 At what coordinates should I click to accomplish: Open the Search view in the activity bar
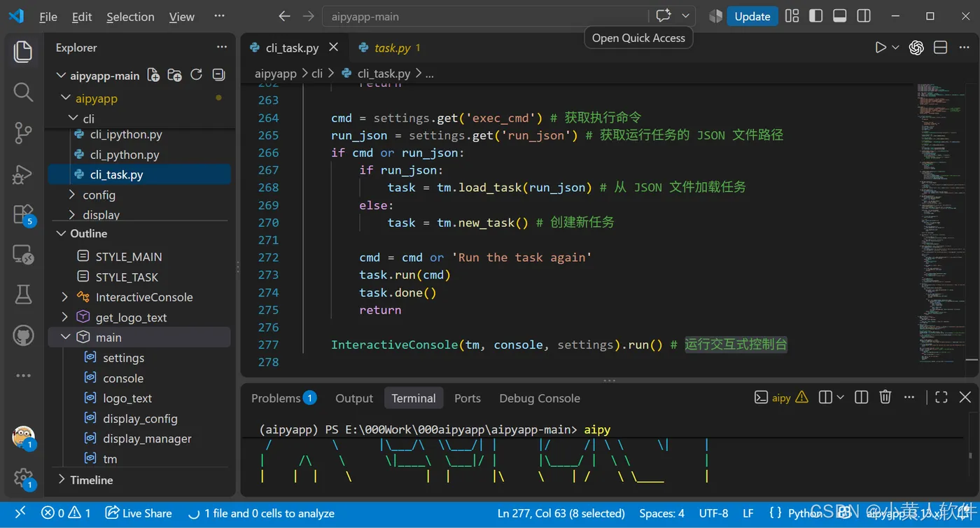pos(23,92)
